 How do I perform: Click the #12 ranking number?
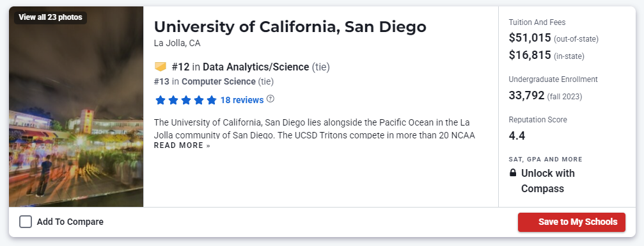point(180,67)
